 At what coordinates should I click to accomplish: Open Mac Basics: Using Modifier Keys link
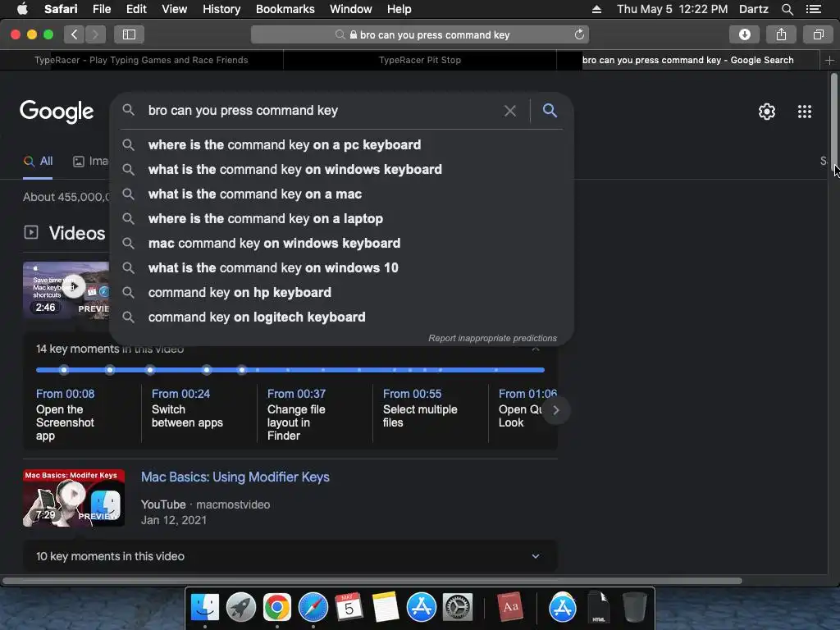(235, 477)
